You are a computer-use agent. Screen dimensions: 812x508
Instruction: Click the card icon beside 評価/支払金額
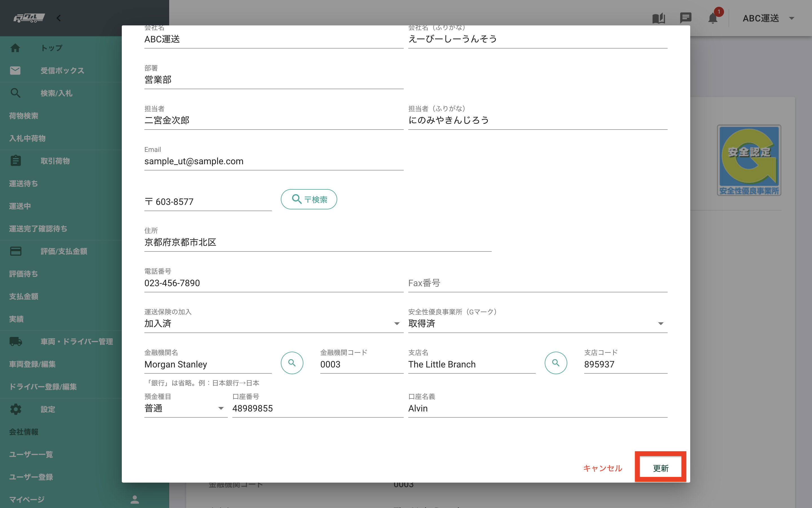pyautogui.click(x=16, y=251)
